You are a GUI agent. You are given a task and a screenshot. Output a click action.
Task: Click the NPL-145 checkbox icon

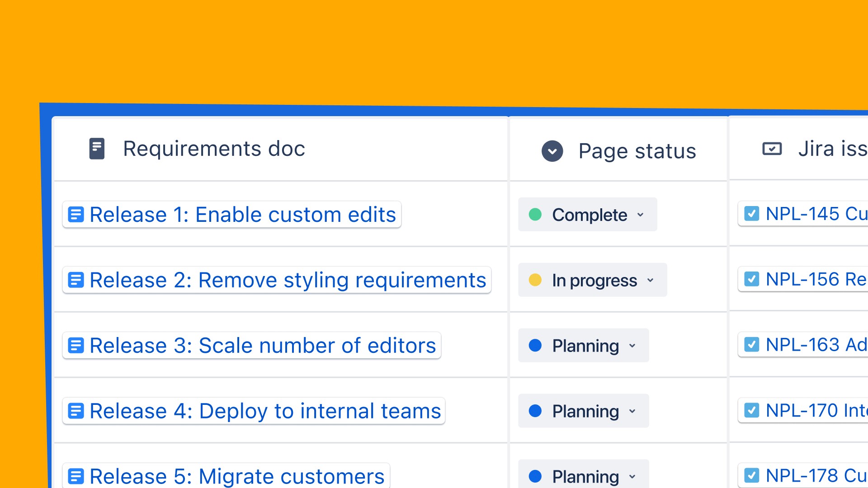[x=751, y=213]
